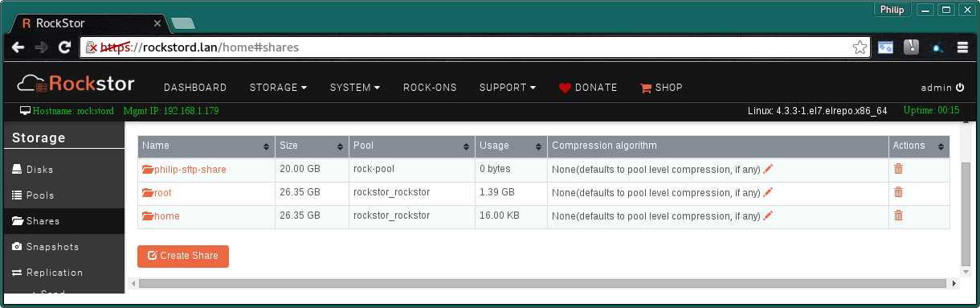Bookmark this page with the star icon

point(860,47)
